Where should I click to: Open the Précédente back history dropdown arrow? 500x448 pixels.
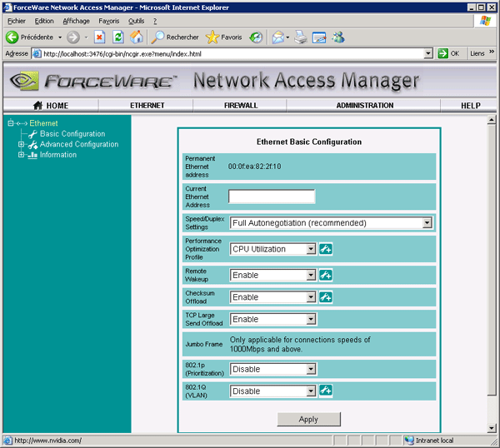point(60,37)
